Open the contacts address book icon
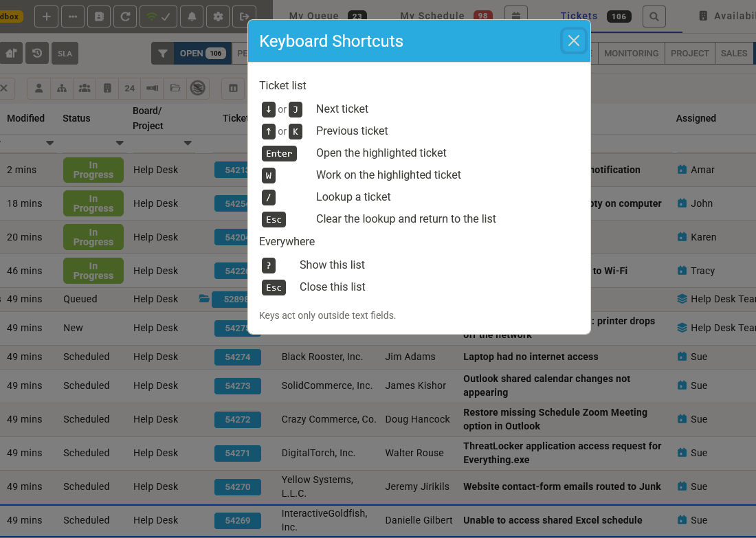This screenshot has height=538, width=756. click(99, 16)
